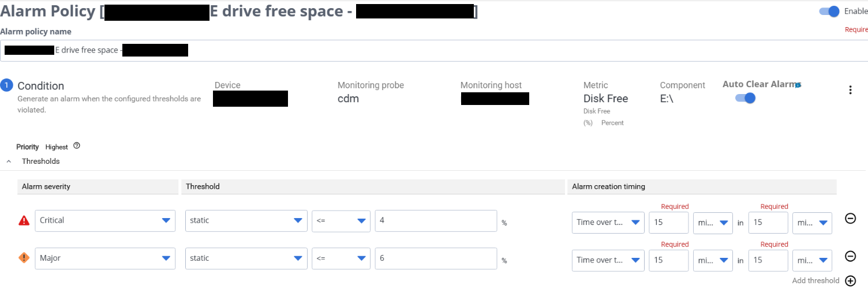The height and width of the screenshot is (304, 868).
Task: Toggle the Enable alarm policy switch
Action: click(829, 11)
